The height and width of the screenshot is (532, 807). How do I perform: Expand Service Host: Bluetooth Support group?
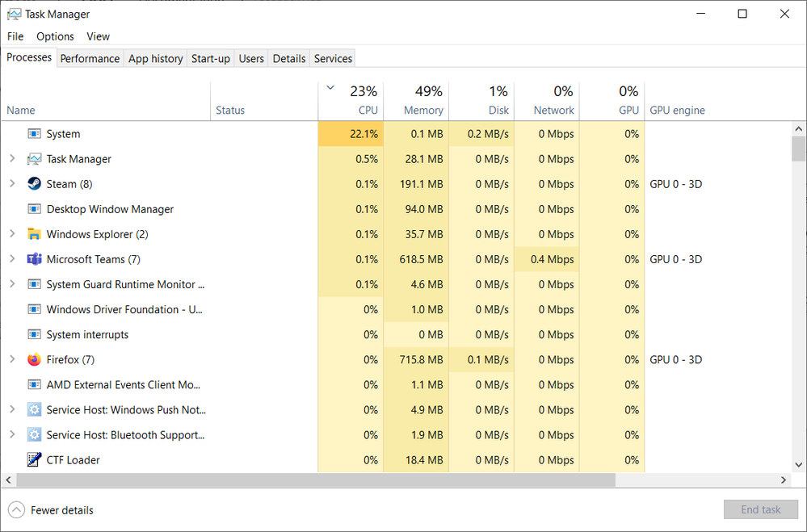point(12,434)
